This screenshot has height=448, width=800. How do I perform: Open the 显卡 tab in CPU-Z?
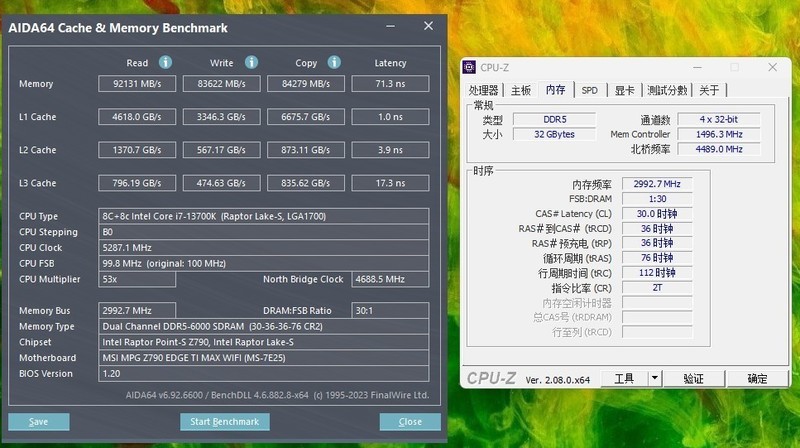pyautogui.click(x=624, y=90)
